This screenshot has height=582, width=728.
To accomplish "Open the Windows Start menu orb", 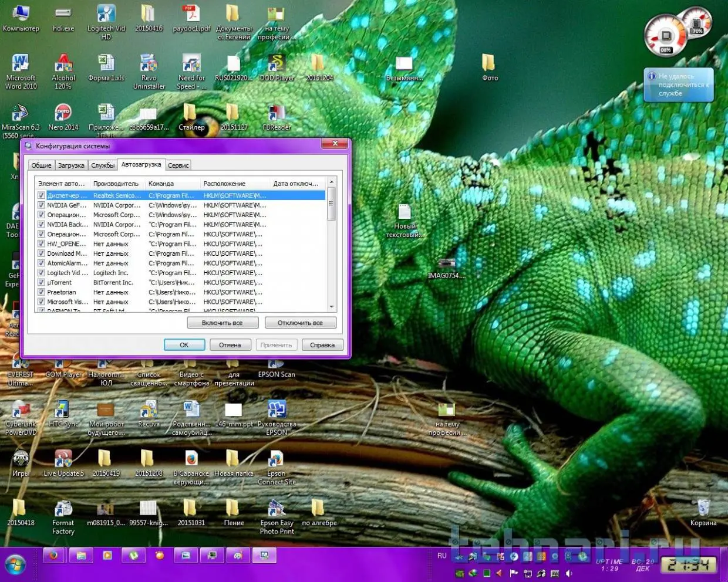I will tap(16, 564).
